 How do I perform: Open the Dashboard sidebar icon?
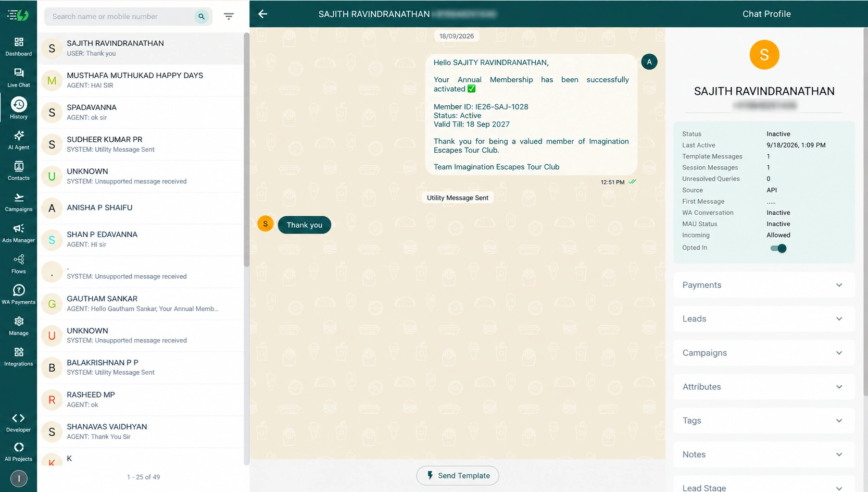pyautogui.click(x=19, y=46)
